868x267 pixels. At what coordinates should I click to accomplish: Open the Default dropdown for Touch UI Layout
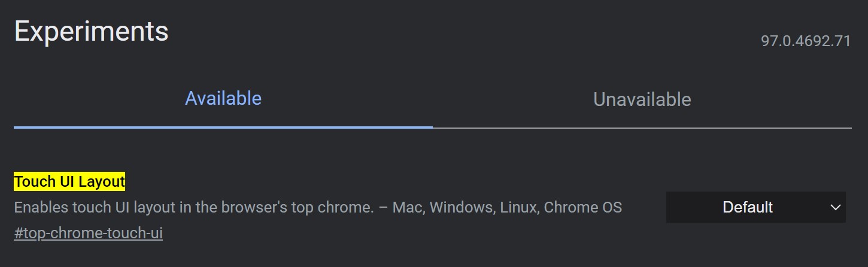point(755,207)
